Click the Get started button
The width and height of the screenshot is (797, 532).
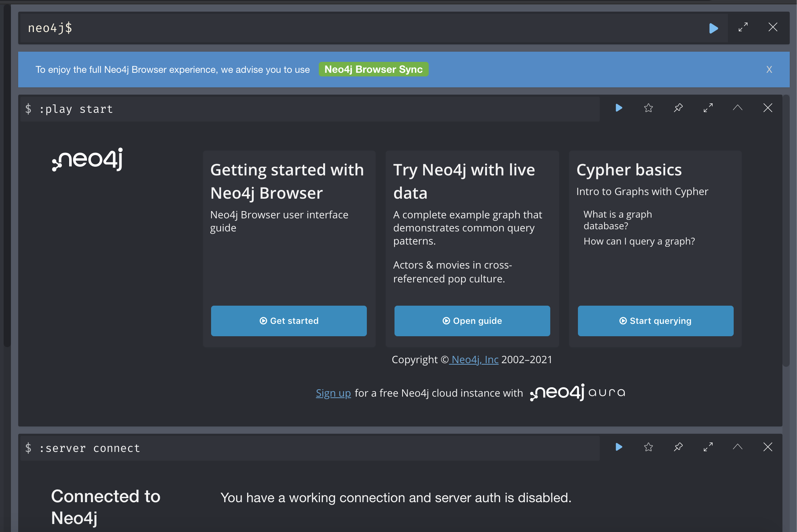(x=289, y=321)
